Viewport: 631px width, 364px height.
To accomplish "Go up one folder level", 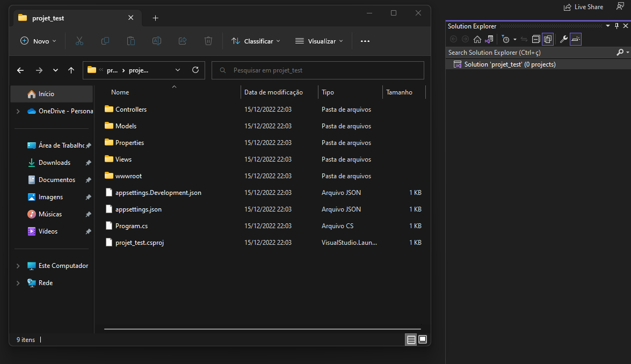I will click(x=71, y=70).
